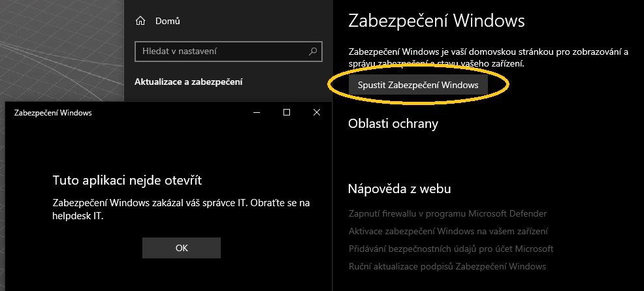Screen dimensions: 644x291
Task: Click the large 'Zabezpečení Windows' page title
Action: coord(436,21)
